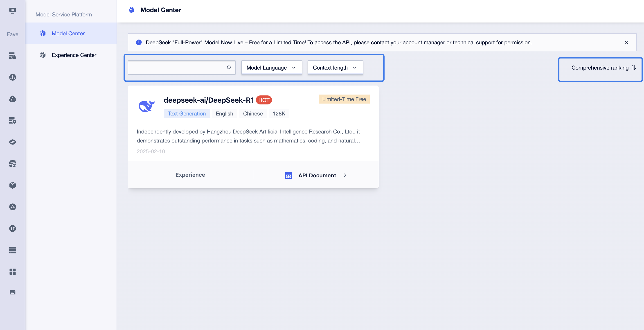The height and width of the screenshot is (330, 644).
Task: Open the Context length dropdown
Action: pyautogui.click(x=335, y=68)
